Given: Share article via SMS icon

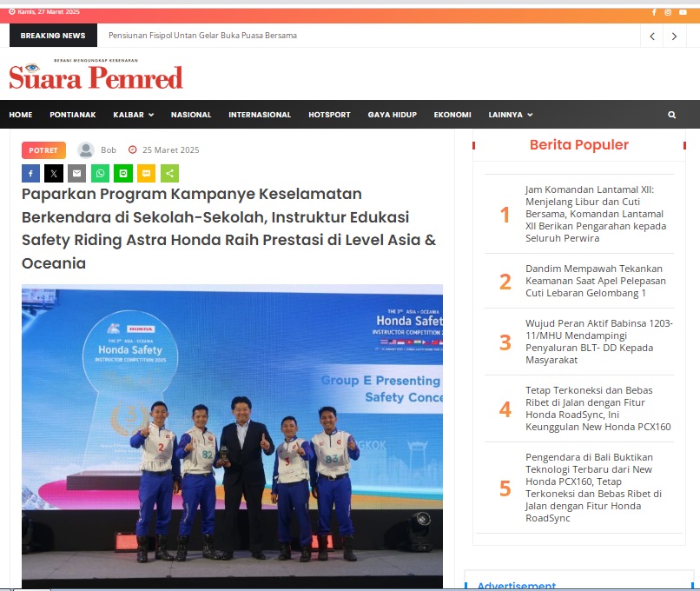Looking at the screenshot, I should 147,173.
